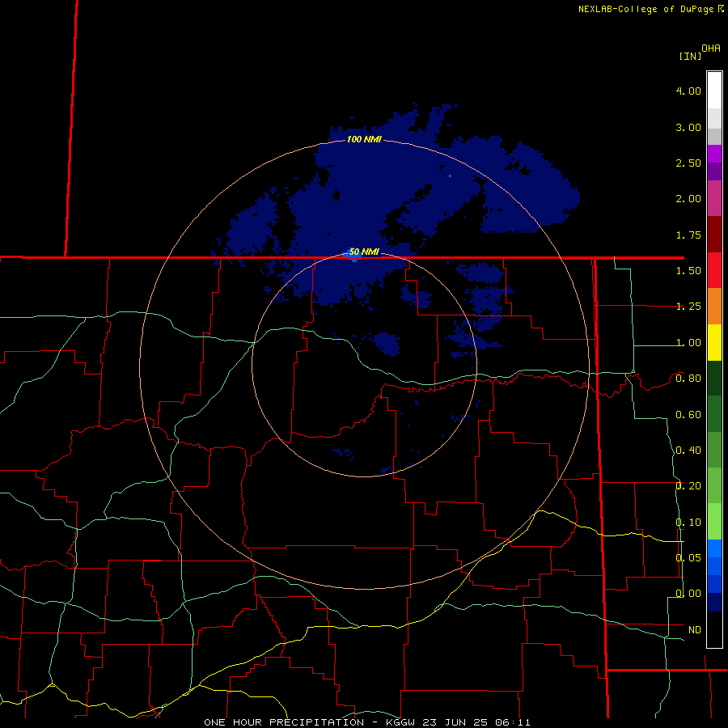Image resolution: width=728 pixels, height=728 pixels.
Task: Select the 2.00 legend value
Action: pyautogui.click(x=688, y=199)
